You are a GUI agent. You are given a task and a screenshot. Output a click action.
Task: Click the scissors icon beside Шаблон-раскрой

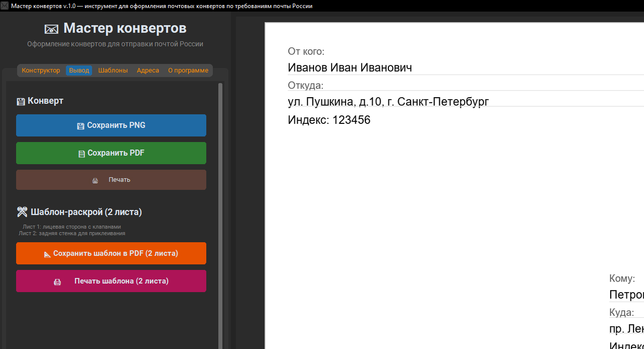[22, 212]
